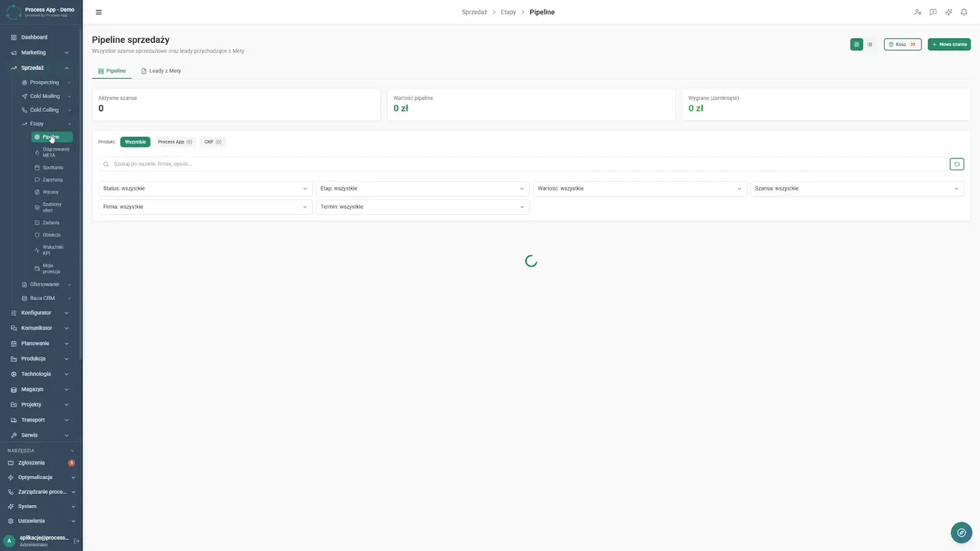Open the notifications bell
Screen dimensions: 980x551
click(964, 12)
